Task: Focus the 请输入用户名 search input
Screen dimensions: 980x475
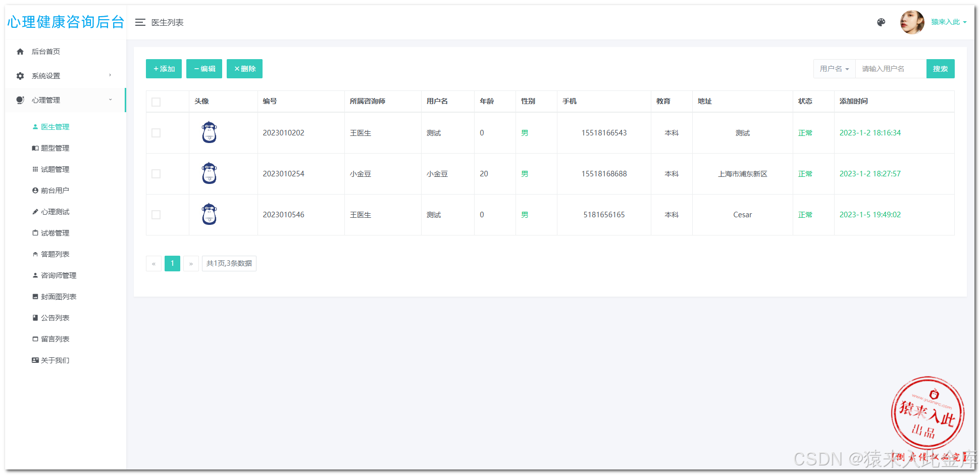Action: [891, 69]
